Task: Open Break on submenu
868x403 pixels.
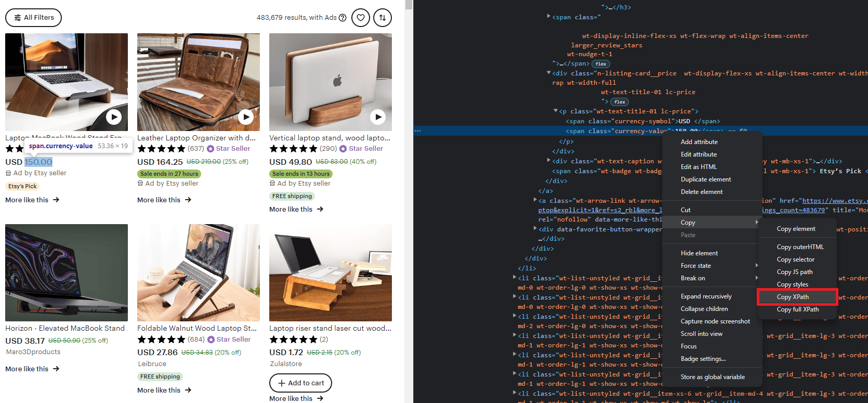Action: (712, 278)
